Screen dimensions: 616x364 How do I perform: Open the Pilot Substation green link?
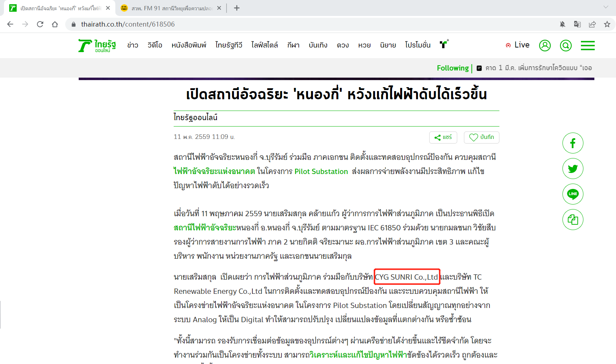[x=321, y=172]
